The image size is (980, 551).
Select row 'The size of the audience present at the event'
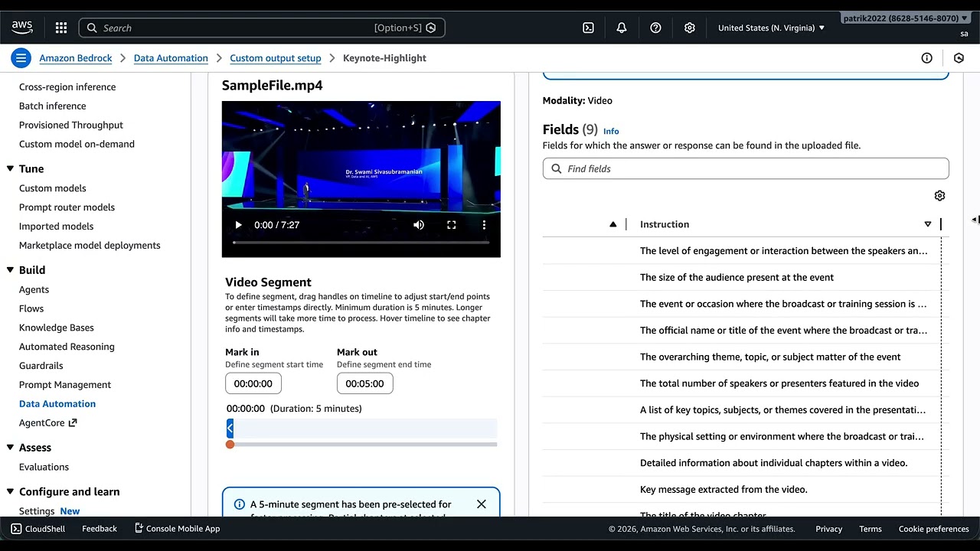(x=746, y=277)
